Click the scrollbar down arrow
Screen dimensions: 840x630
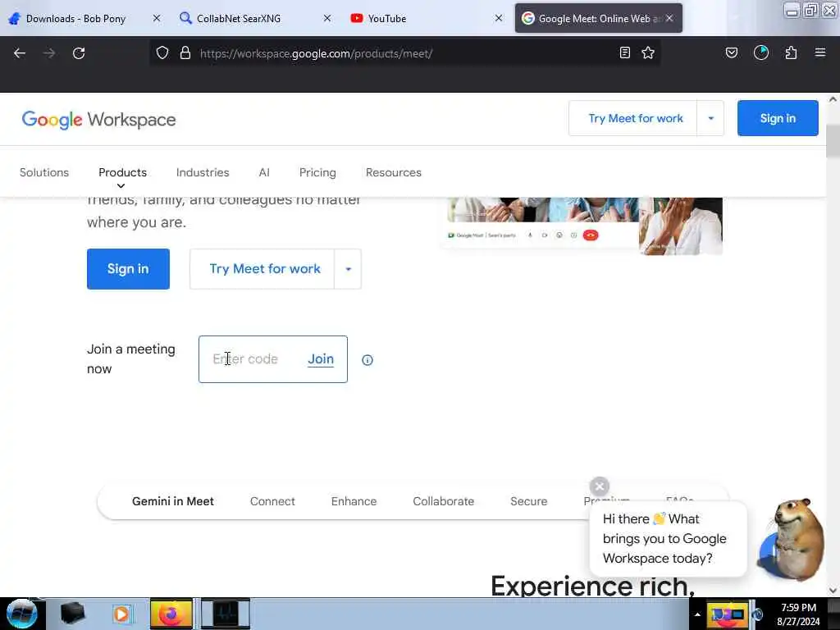point(833,590)
